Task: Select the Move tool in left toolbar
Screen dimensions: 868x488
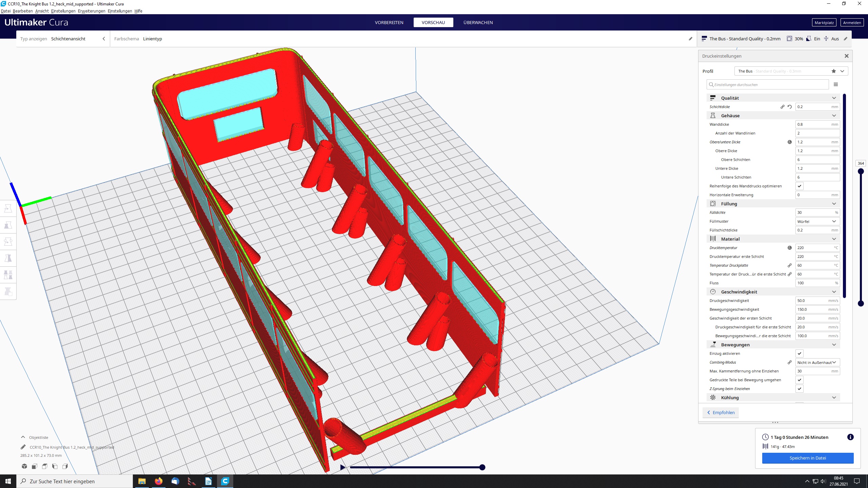Action: tap(8, 208)
